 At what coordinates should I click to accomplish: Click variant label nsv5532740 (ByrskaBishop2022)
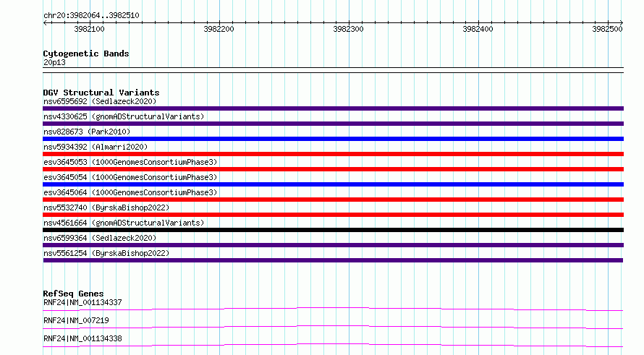[106, 208]
